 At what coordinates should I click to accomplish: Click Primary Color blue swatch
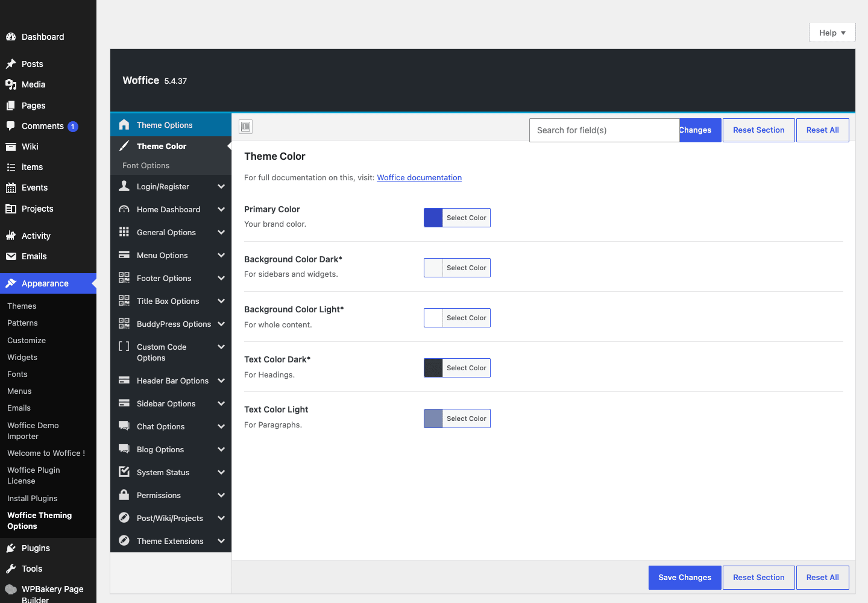[x=433, y=218]
